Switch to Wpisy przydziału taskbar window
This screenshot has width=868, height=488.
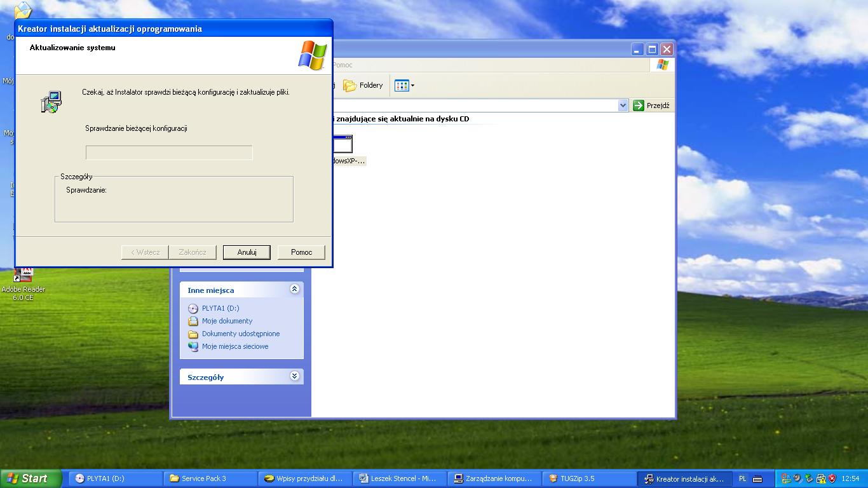[305, 478]
